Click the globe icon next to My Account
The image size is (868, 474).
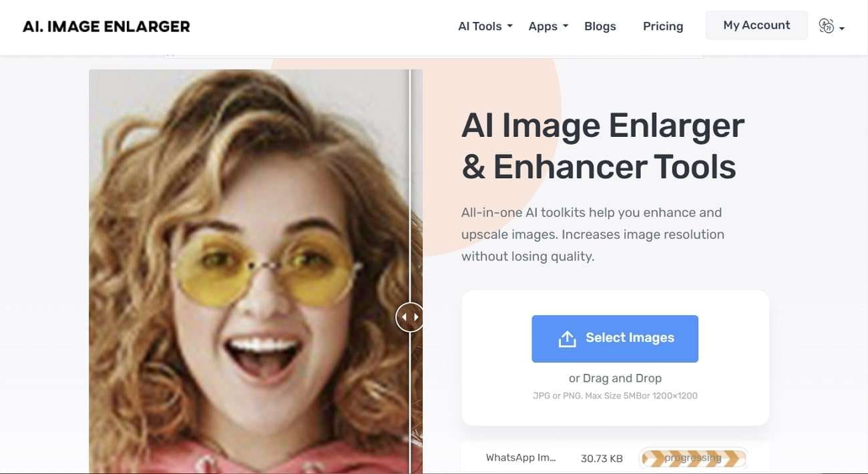[x=826, y=25]
